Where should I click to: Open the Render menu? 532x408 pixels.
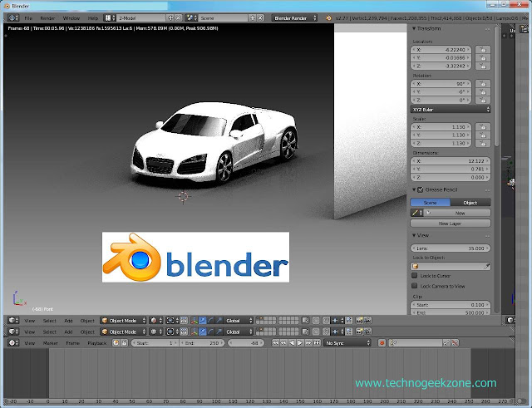(x=47, y=18)
